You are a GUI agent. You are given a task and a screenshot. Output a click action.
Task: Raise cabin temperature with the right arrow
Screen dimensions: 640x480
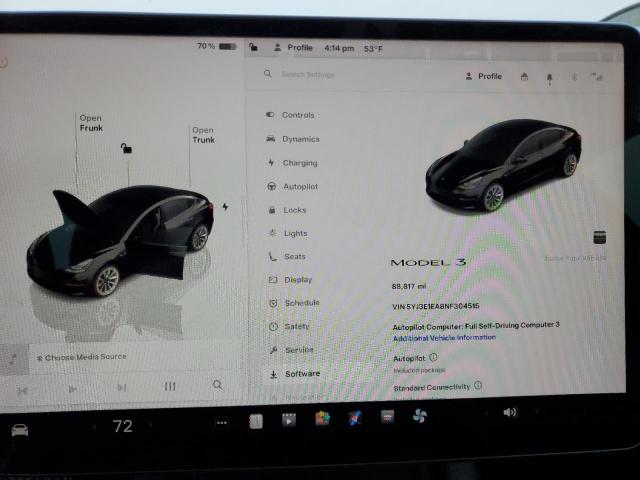coord(150,425)
